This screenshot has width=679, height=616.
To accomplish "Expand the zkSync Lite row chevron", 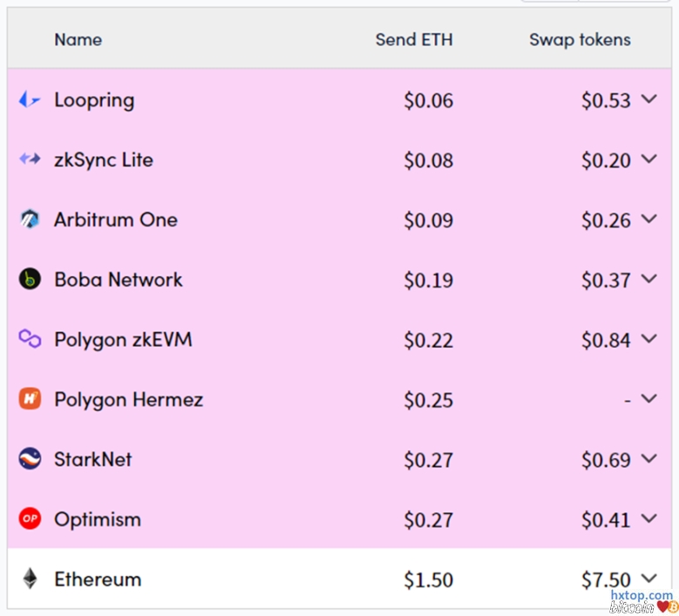I will pos(648,159).
